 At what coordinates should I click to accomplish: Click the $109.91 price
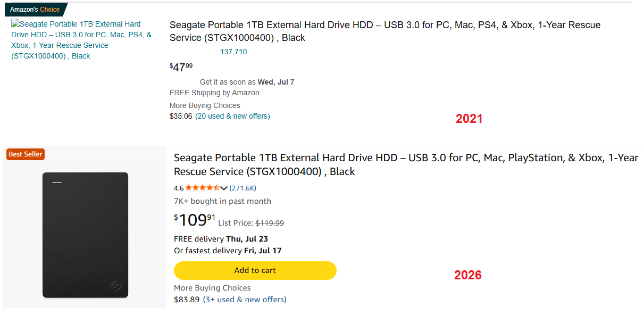pyautogui.click(x=195, y=220)
